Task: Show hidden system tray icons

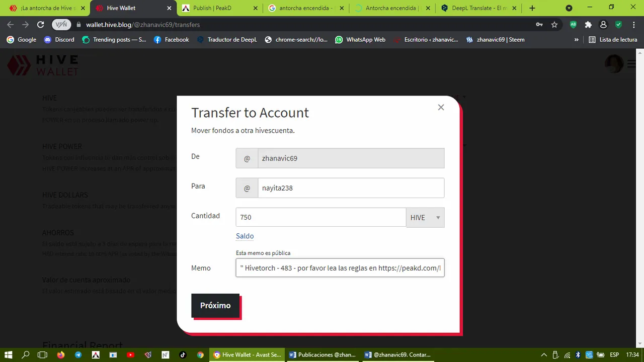Action: 545,354
